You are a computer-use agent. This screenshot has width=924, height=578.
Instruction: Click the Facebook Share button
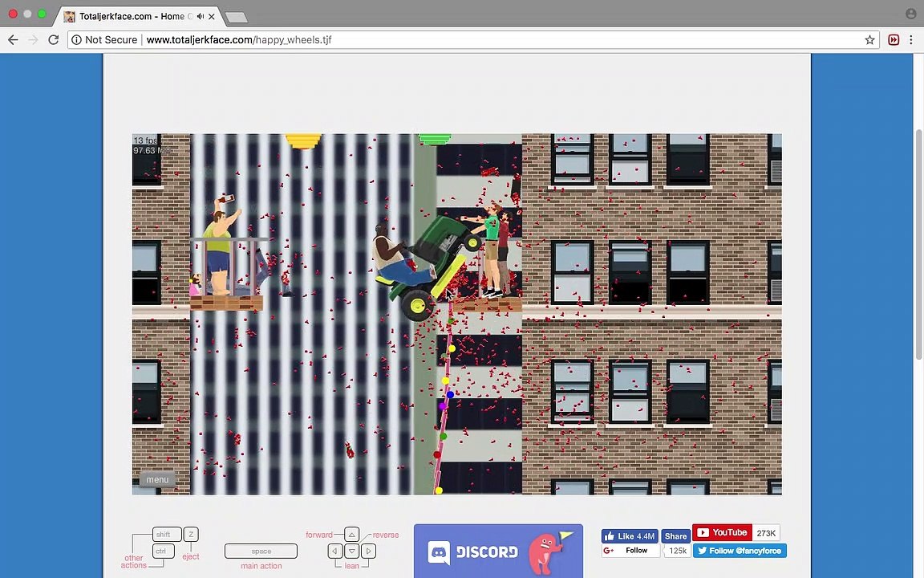(676, 536)
